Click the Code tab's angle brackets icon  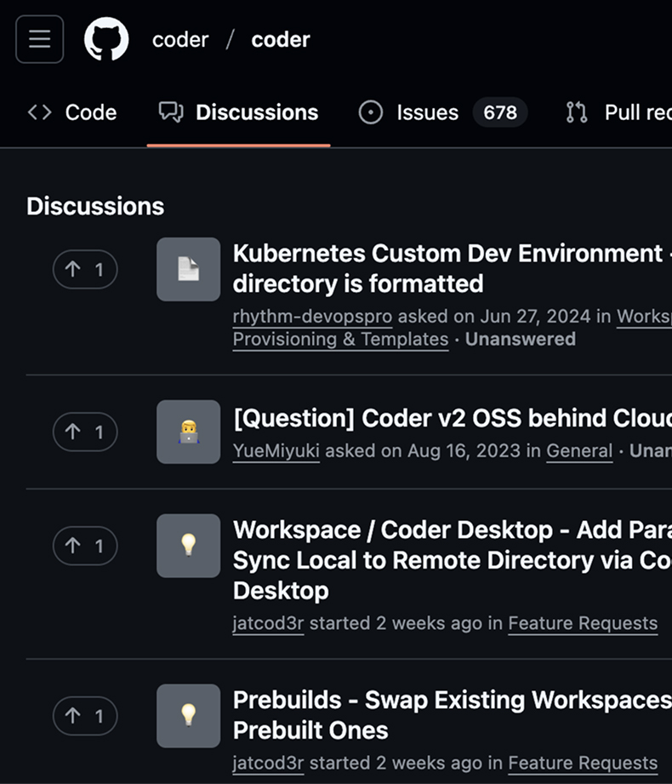(38, 112)
